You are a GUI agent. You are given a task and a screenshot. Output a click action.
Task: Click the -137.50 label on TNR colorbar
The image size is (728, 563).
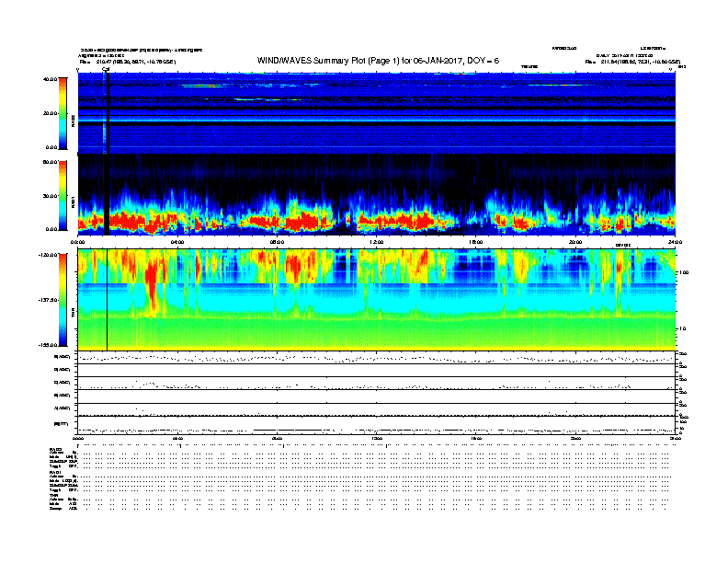click(x=48, y=300)
